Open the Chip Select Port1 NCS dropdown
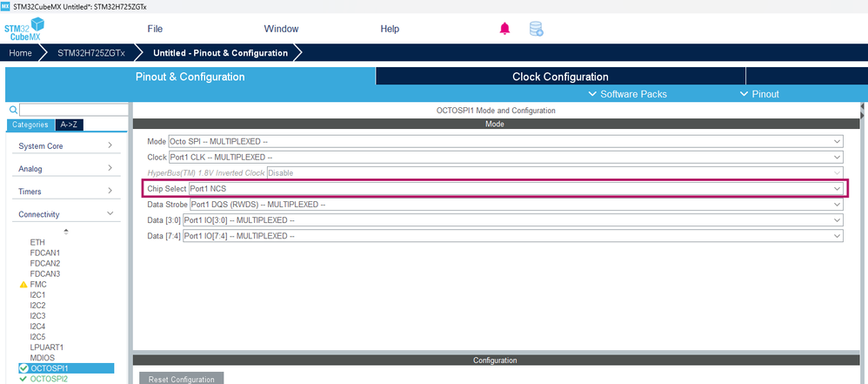 [516, 189]
